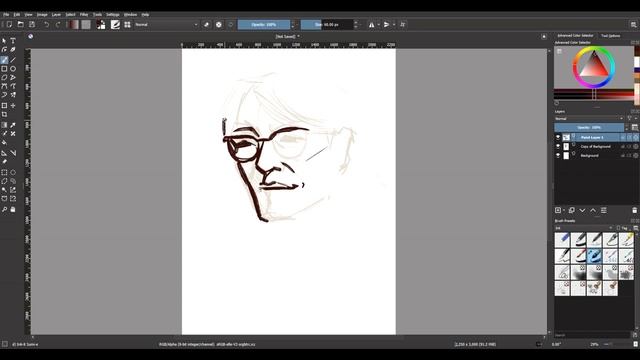640x360 pixels.
Task: Select the Freehand Brush tool
Action: click(4, 60)
